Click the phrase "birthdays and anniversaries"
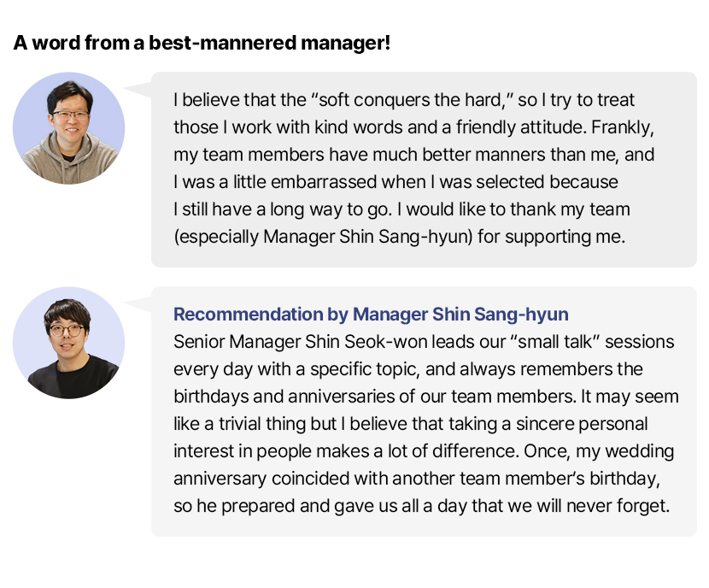The image size is (709, 588). click(284, 397)
